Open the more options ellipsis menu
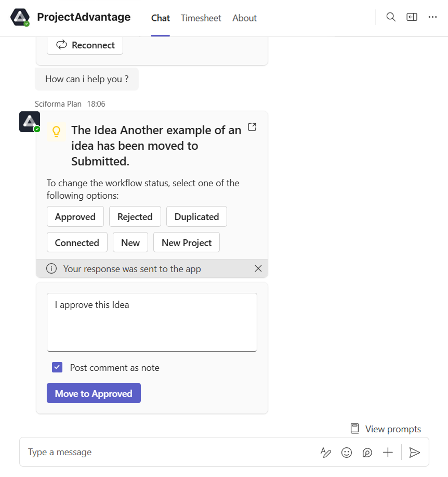Viewport: 448px width, 477px height. click(432, 17)
